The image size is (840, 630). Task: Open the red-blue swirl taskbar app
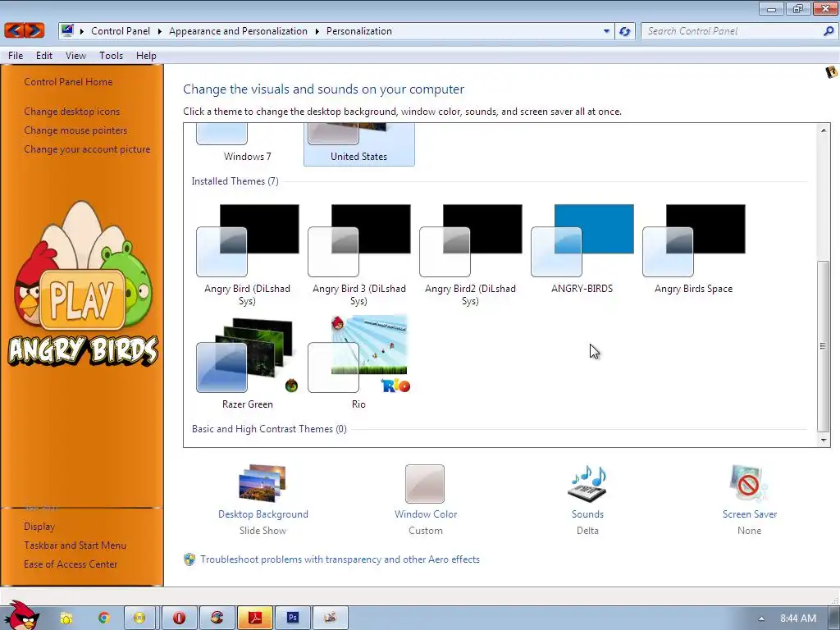coord(217,618)
